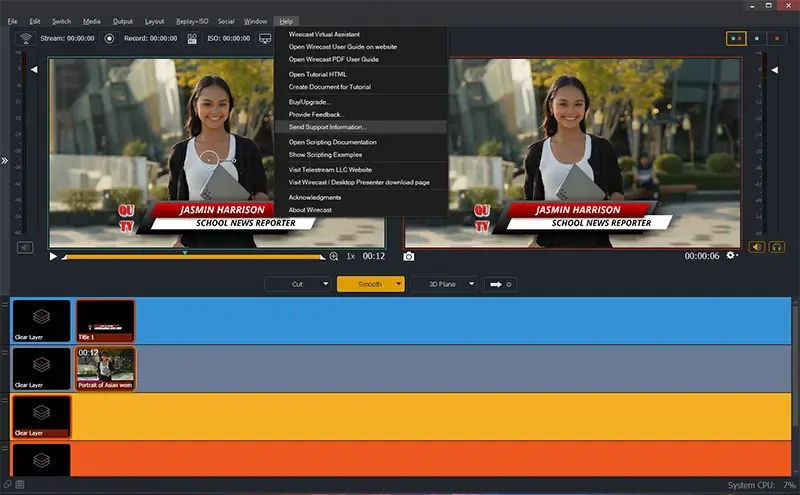Open the Smooth transition dropdown arrow
Viewport: 800px width, 495px height.
[398, 284]
